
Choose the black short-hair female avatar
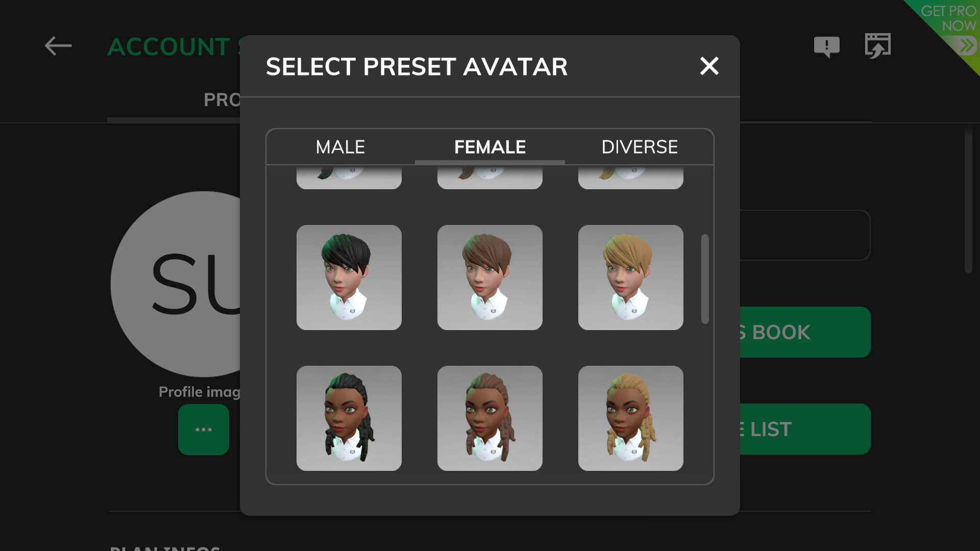(x=349, y=278)
